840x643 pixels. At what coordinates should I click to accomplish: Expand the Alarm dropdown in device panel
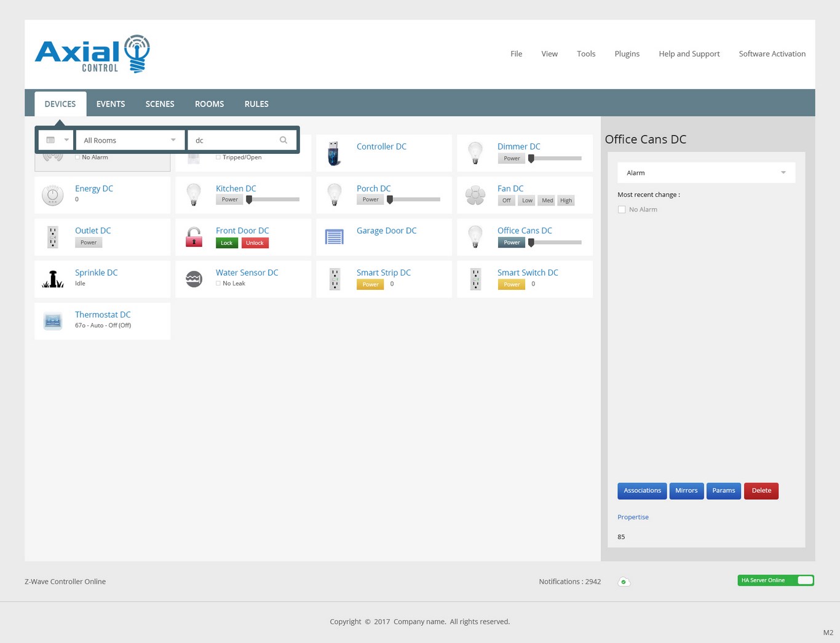(x=706, y=173)
